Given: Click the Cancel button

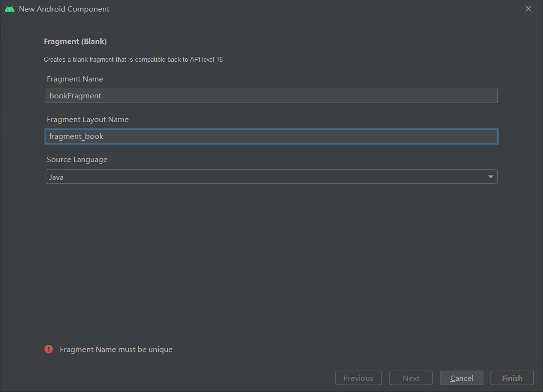Looking at the screenshot, I should tap(462, 378).
